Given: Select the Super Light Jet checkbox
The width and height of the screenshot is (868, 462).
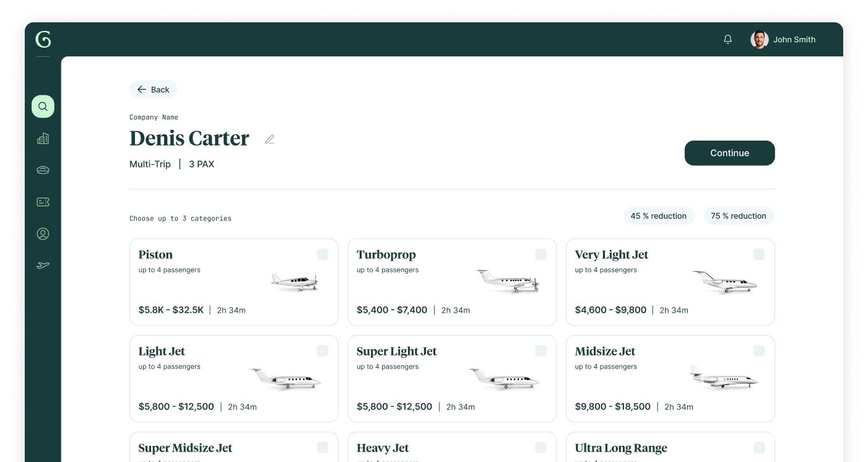Looking at the screenshot, I should pyautogui.click(x=540, y=351).
